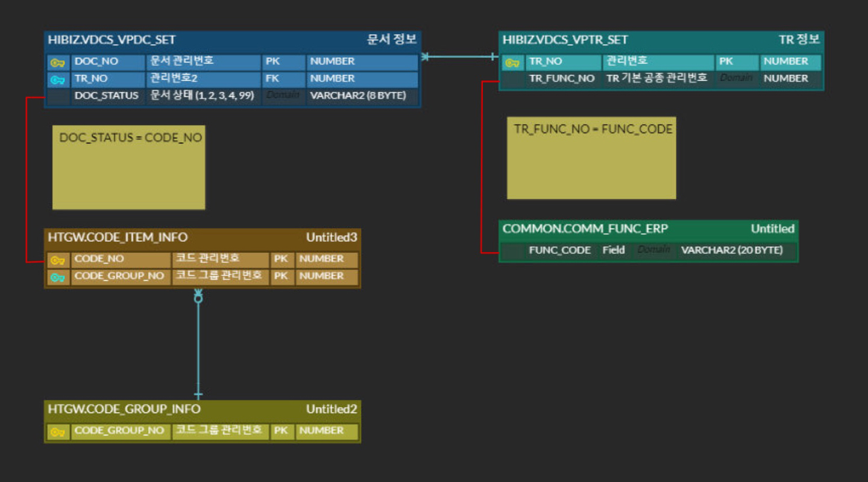Click '코드 그룹 관리번호' comment in CODE_GROUP_INFO

pos(218,430)
